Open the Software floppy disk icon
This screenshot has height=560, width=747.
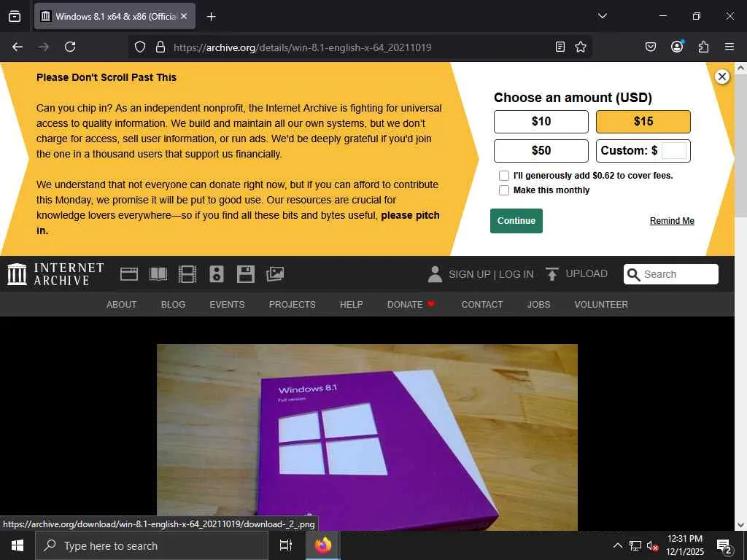(246, 274)
